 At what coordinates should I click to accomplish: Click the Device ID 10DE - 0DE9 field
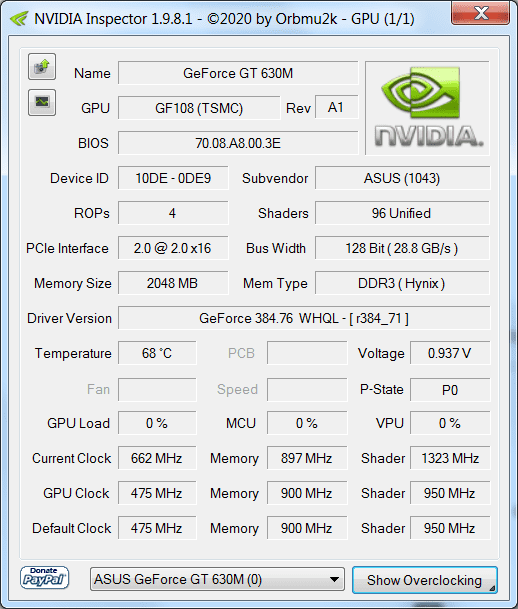pyautogui.click(x=173, y=178)
